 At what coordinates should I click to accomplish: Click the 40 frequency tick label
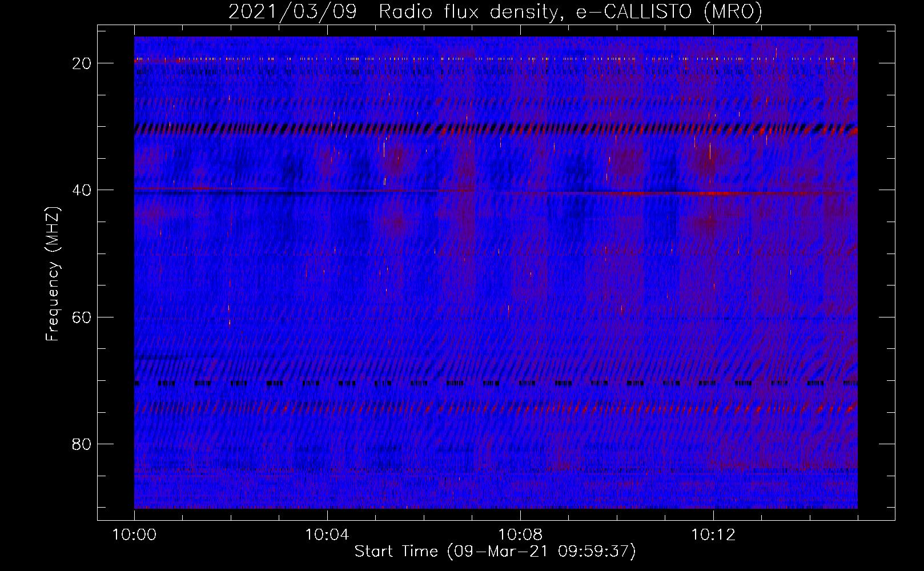pos(82,190)
